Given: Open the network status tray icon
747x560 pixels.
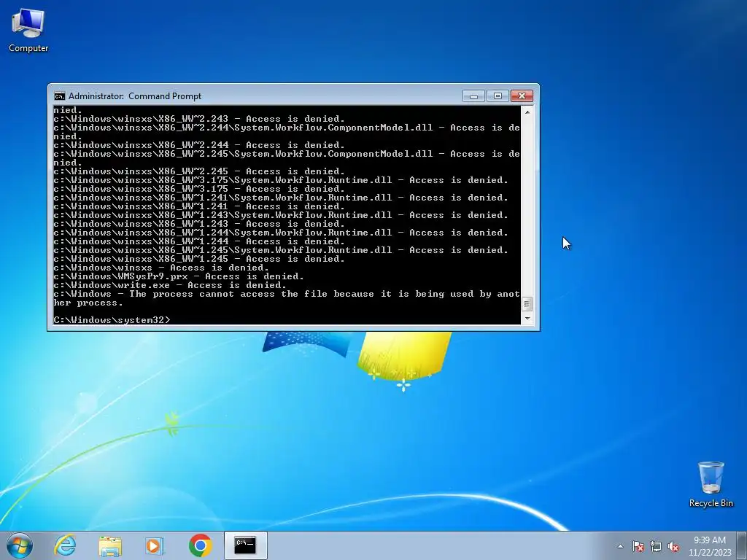Looking at the screenshot, I should (x=656, y=546).
